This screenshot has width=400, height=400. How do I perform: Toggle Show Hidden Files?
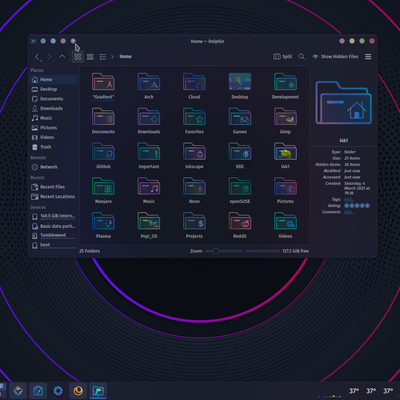[x=335, y=57]
